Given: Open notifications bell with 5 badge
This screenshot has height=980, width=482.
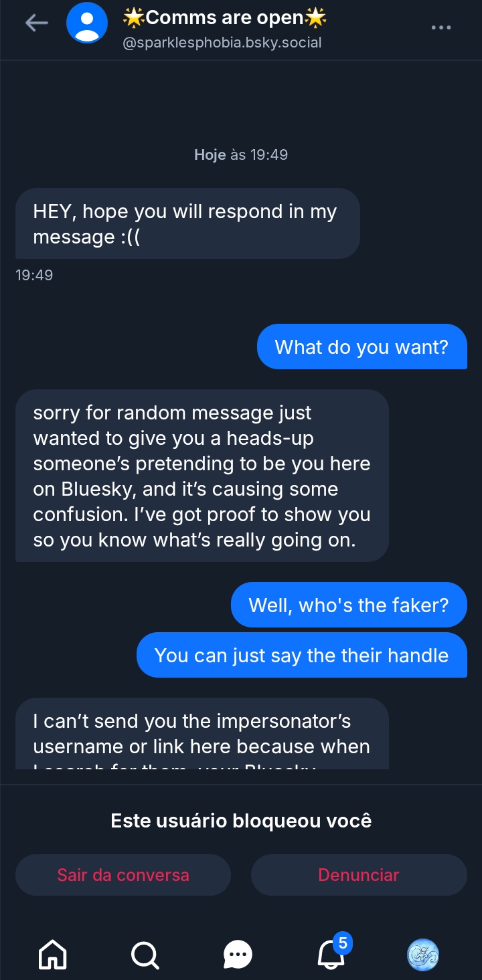Looking at the screenshot, I should [332, 953].
